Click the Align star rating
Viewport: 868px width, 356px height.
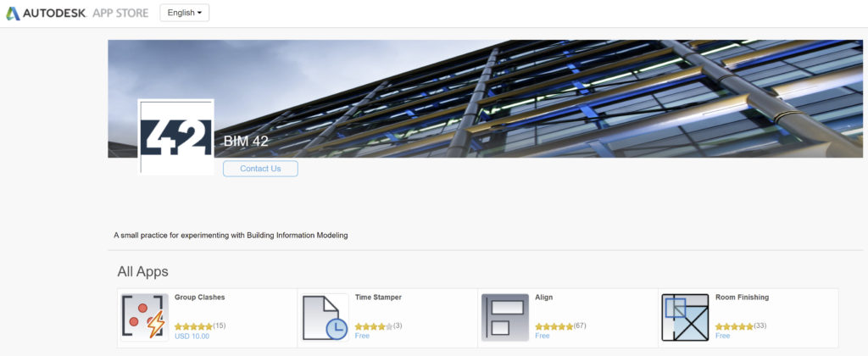tap(554, 326)
